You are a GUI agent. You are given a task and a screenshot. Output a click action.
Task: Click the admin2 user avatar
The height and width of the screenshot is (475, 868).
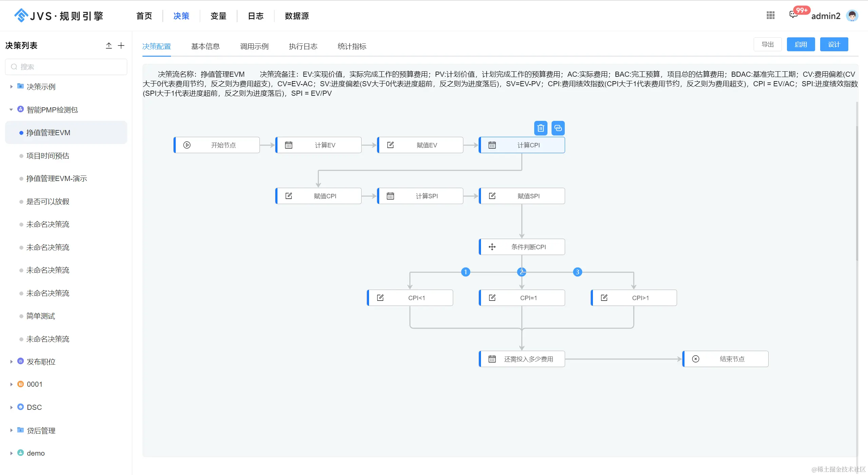click(852, 16)
